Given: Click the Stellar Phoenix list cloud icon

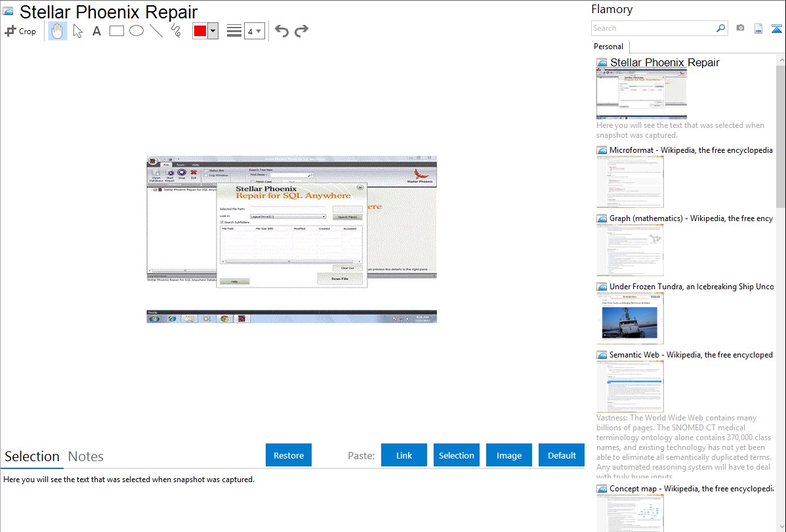Looking at the screenshot, I should coord(602,62).
